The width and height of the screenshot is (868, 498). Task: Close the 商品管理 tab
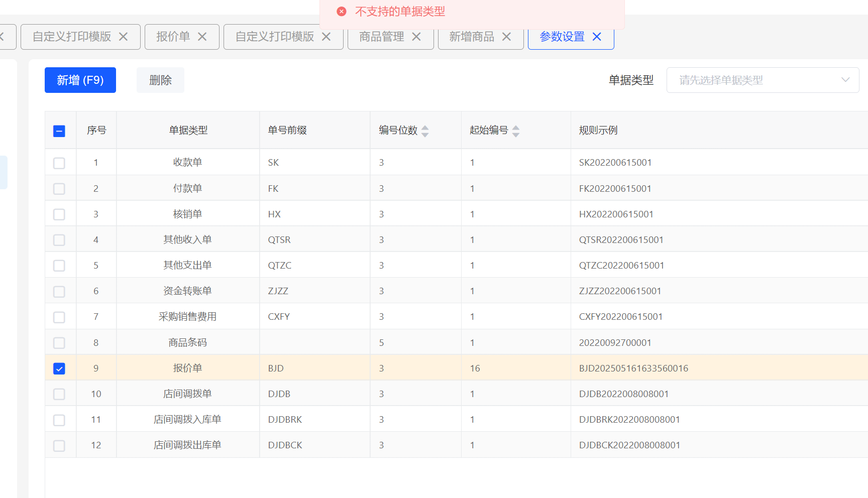[x=416, y=37]
